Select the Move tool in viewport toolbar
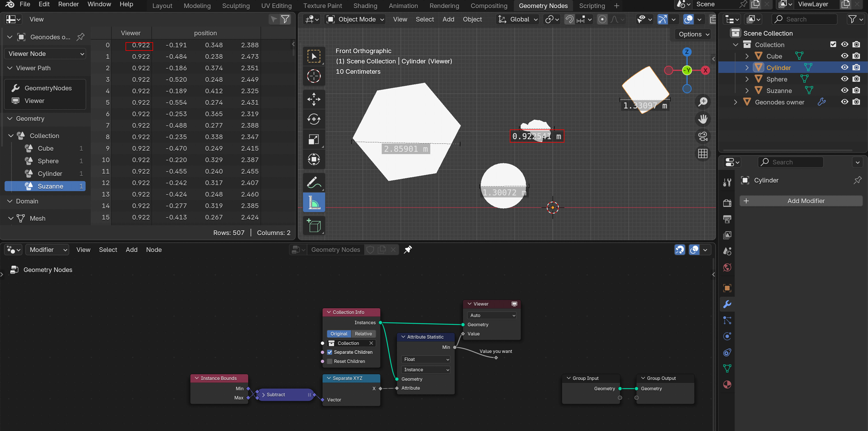Screen dimensions: 868x431 coord(314,99)
